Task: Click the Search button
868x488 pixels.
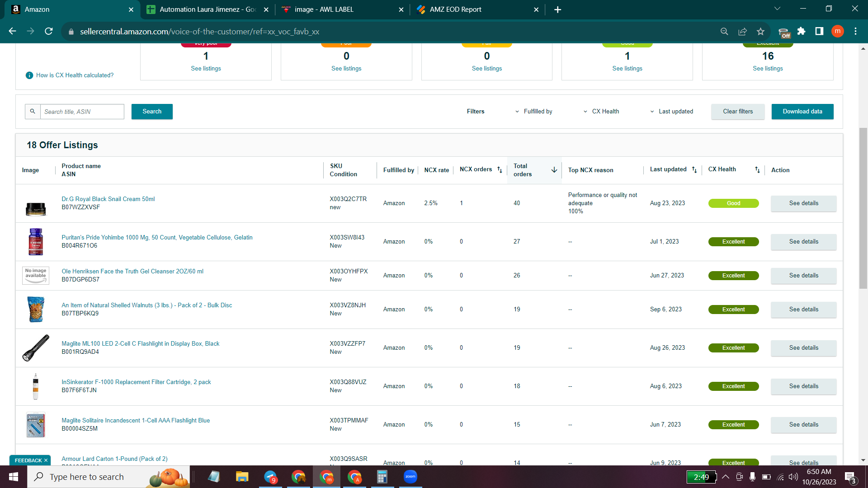Action: coord(152,112)
